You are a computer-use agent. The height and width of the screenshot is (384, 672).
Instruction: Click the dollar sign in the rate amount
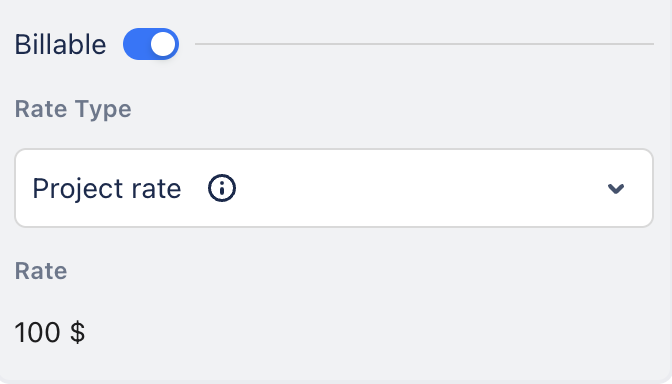[78, 332]
